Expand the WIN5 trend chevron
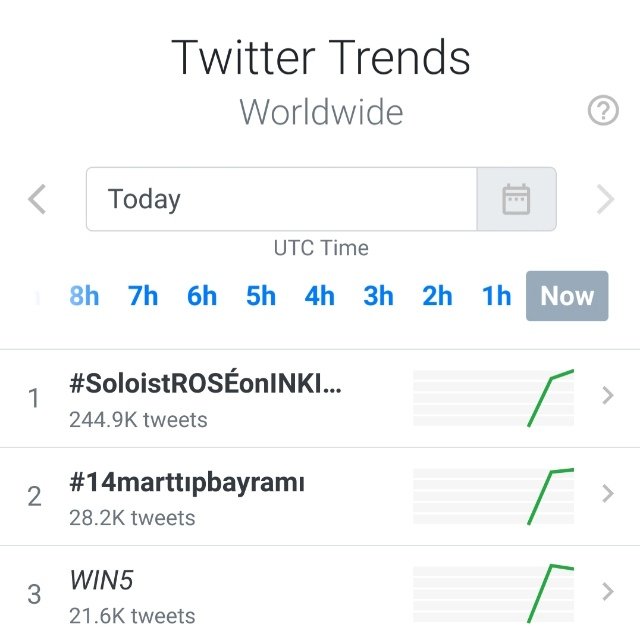 pos(608,591)
